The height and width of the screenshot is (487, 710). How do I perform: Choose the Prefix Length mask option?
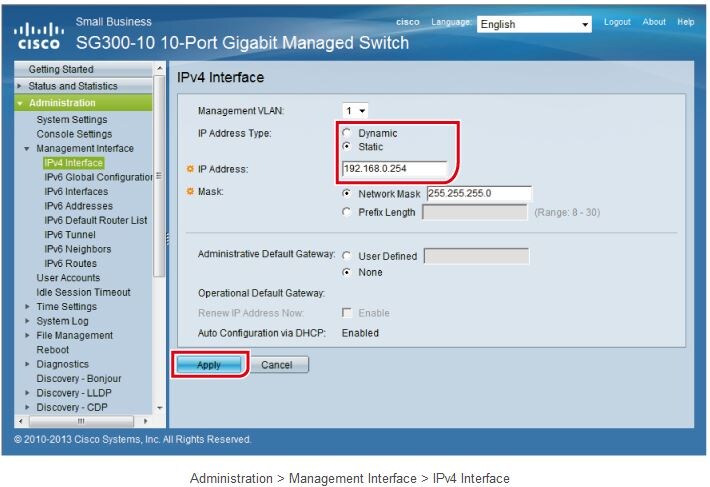coord(347,212)
